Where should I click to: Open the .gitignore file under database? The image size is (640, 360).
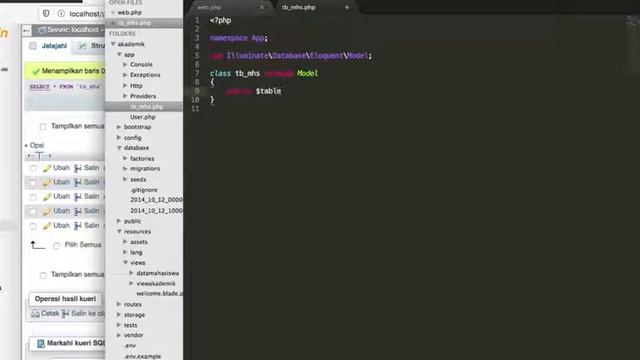tap(143, 190)
